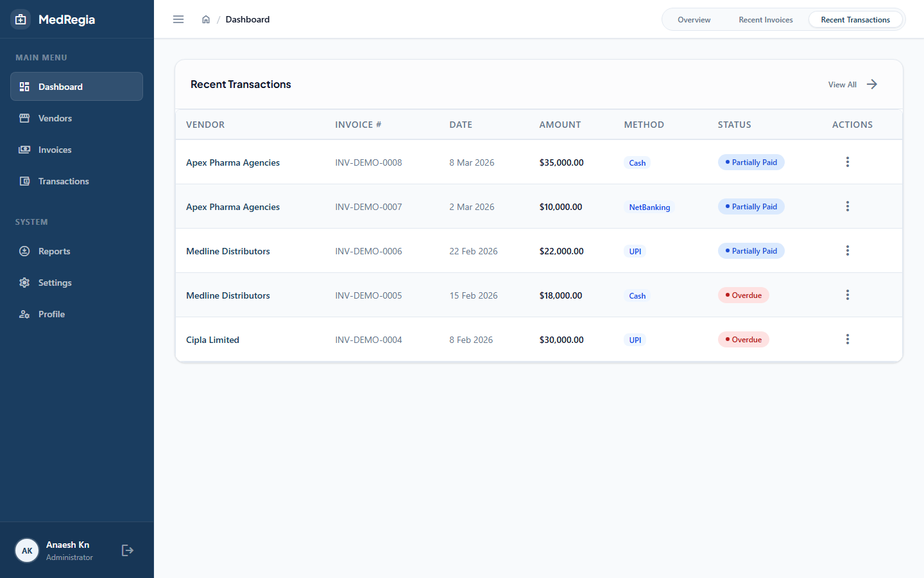Click invoice number INV-DEMO-0008
This screenshot has height=578, width=924.
click(x=368, y=162)
